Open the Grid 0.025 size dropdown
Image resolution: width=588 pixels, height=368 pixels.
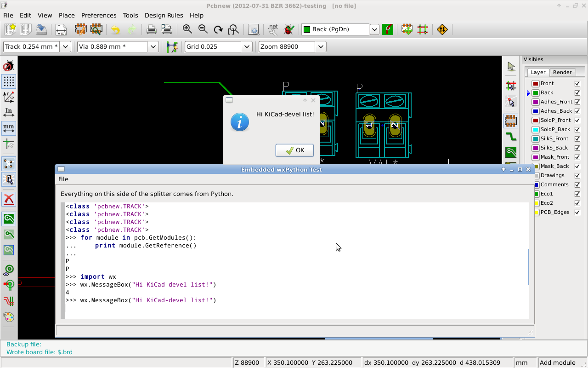pyautogui.click(x=247, y=46)
